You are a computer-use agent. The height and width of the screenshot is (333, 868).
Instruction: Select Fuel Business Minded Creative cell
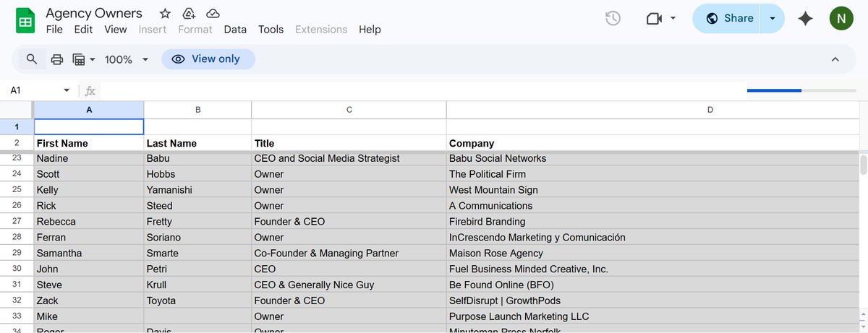[652, 269]
